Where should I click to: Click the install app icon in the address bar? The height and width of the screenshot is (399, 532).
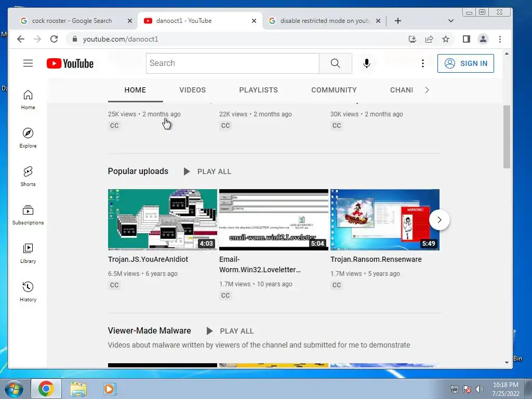412,39
